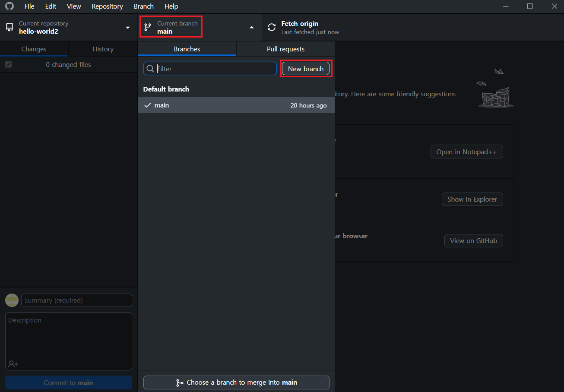
Task: Click the commit Description text area
Action: tap(69, 341)
